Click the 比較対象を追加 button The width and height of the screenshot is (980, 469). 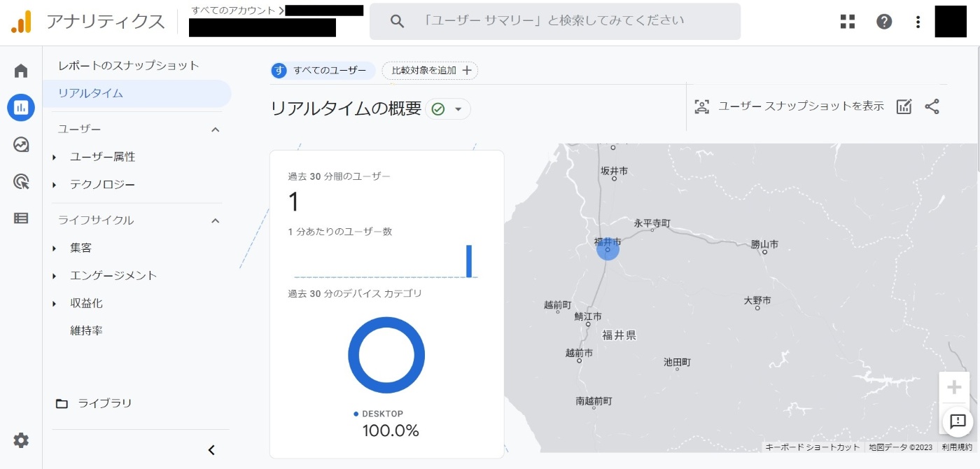click(x=430, y=70)
